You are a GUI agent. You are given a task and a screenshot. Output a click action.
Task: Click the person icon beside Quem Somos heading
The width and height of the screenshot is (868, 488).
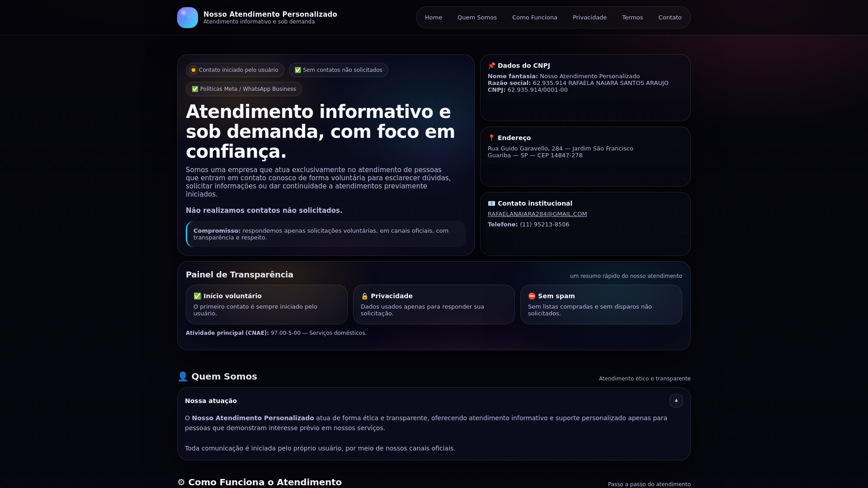pos(183,377)
